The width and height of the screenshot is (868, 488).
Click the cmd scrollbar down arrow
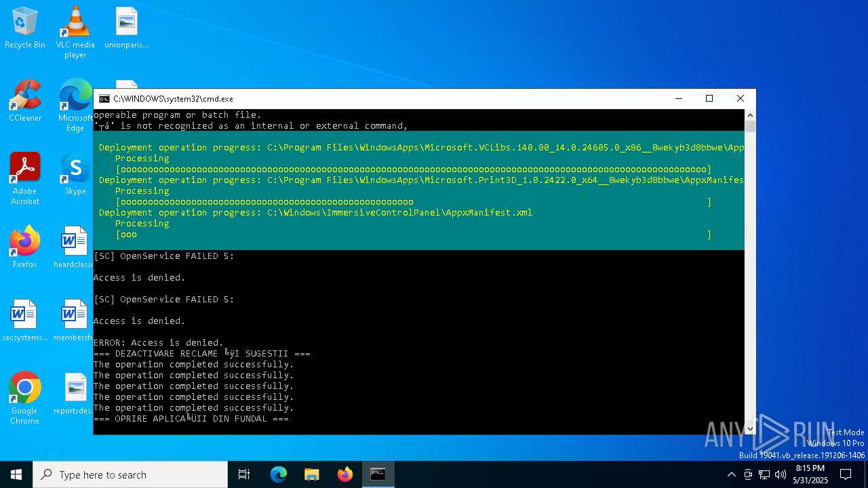(x=750, y=428)
